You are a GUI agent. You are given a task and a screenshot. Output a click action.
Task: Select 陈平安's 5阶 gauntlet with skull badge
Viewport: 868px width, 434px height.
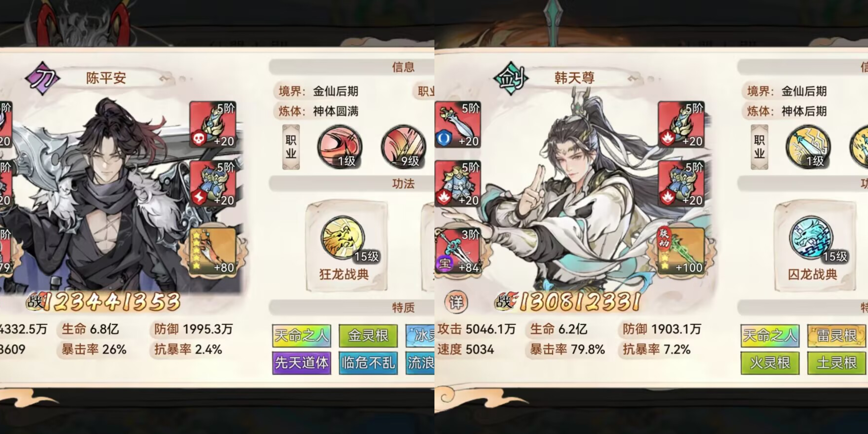coord(213,124)
